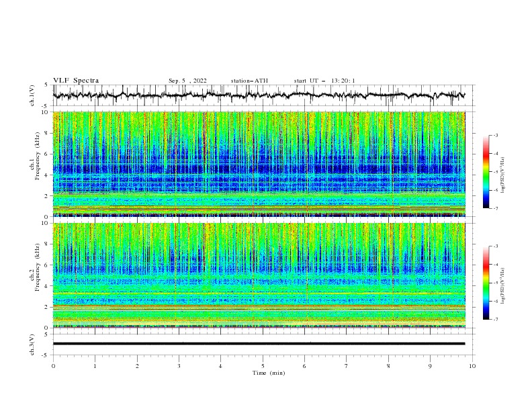Viewport: 532px width, 411px height.
Task: Click time axis tick label "8"
Action: [x=388, y=366]
